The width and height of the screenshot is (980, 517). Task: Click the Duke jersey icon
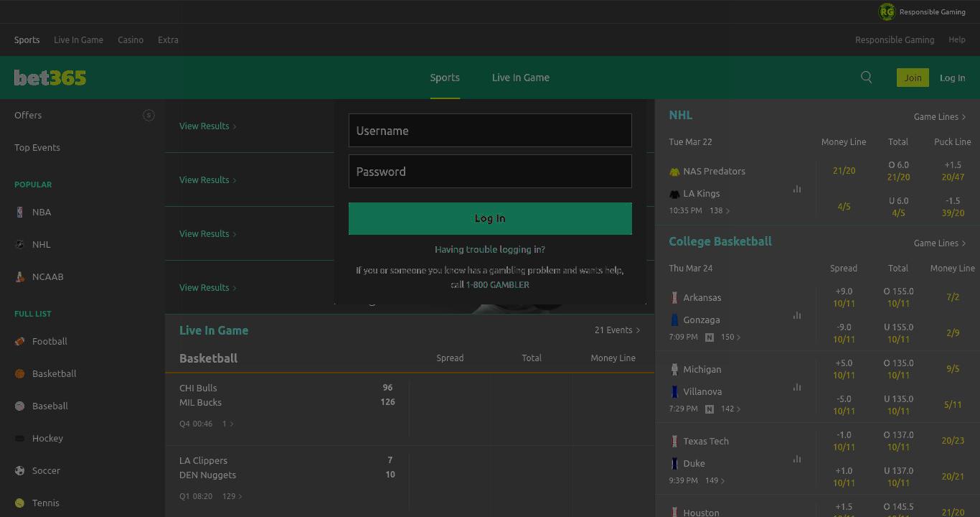pos(674,463)
